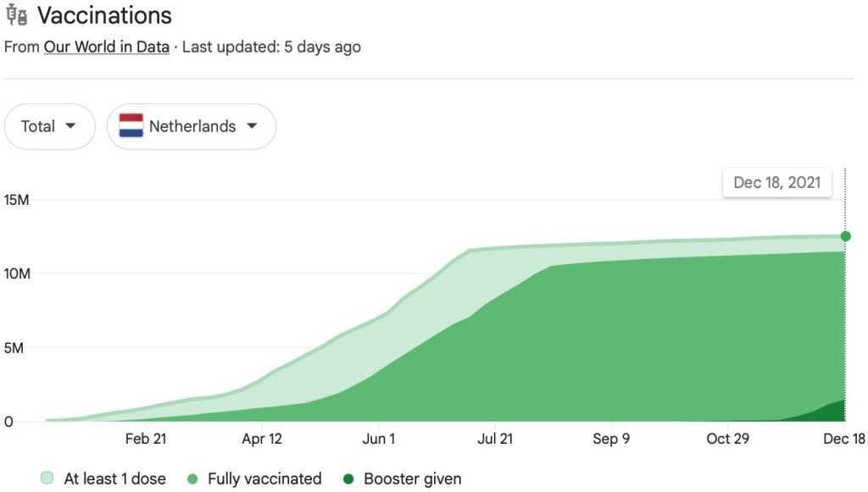Click the Jun 1 date on x-axis
868x492 pixels.
click(379, 439)
